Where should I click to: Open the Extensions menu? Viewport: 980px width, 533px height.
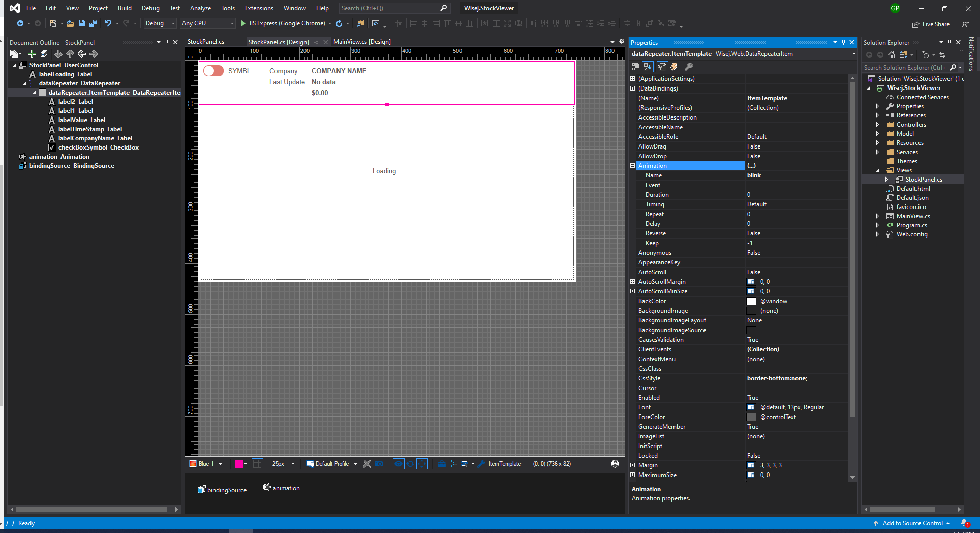(x=259, y=8)
